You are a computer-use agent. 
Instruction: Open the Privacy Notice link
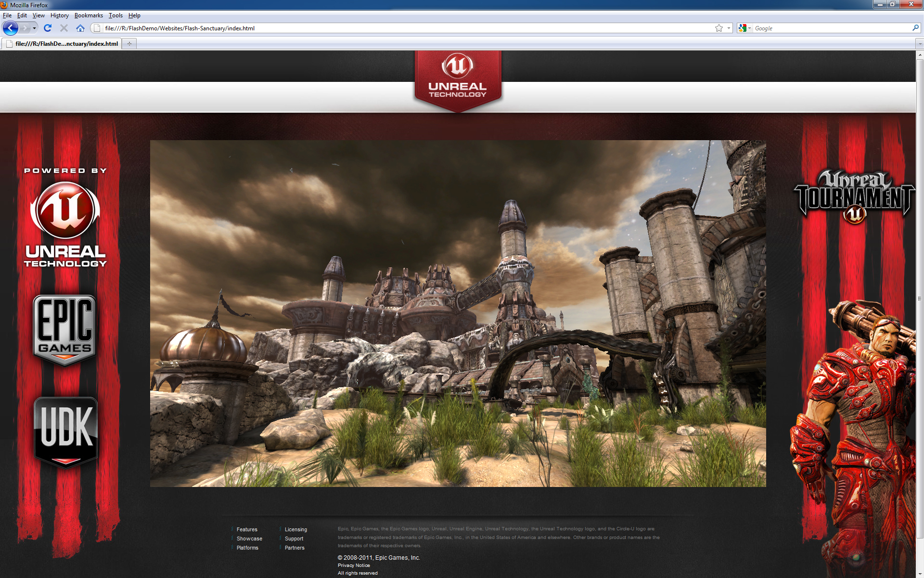pyautogui.click(x=354, y=565)
